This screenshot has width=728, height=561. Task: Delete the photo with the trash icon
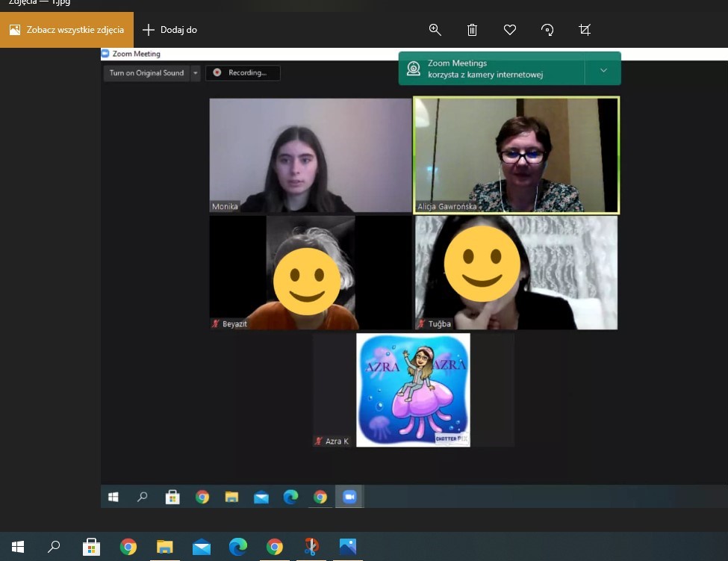472,30
